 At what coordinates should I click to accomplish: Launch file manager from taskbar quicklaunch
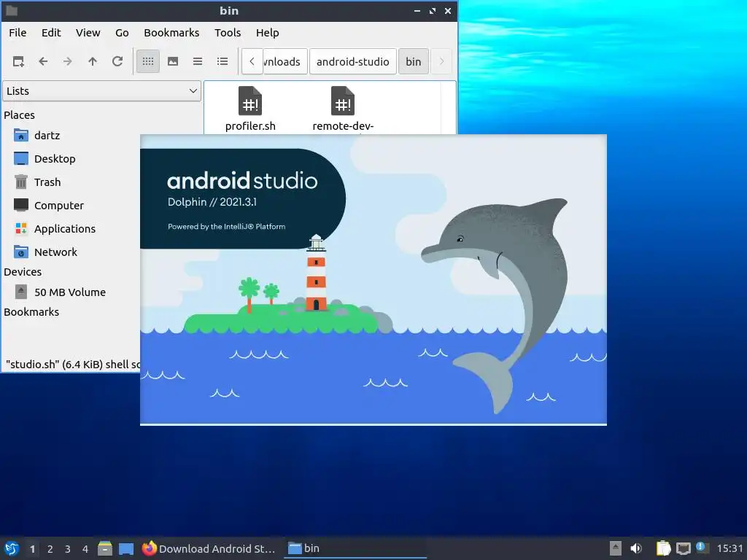105,548
